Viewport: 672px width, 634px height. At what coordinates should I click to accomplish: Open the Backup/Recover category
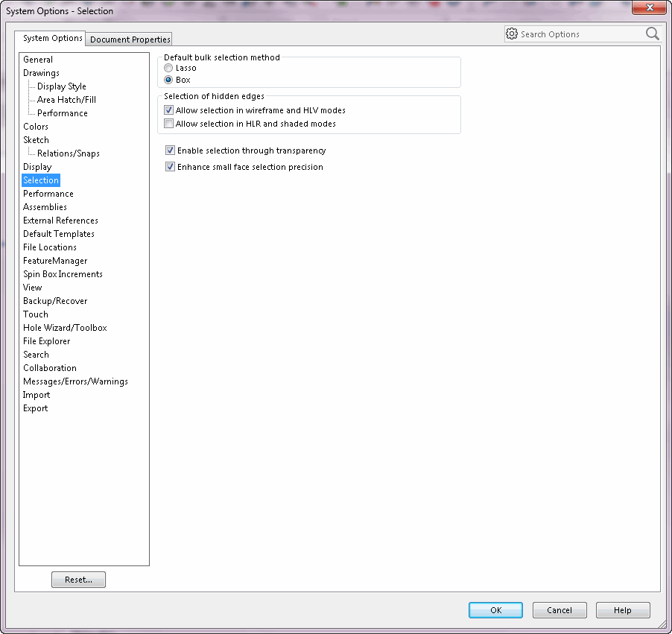tap(55, 301)
